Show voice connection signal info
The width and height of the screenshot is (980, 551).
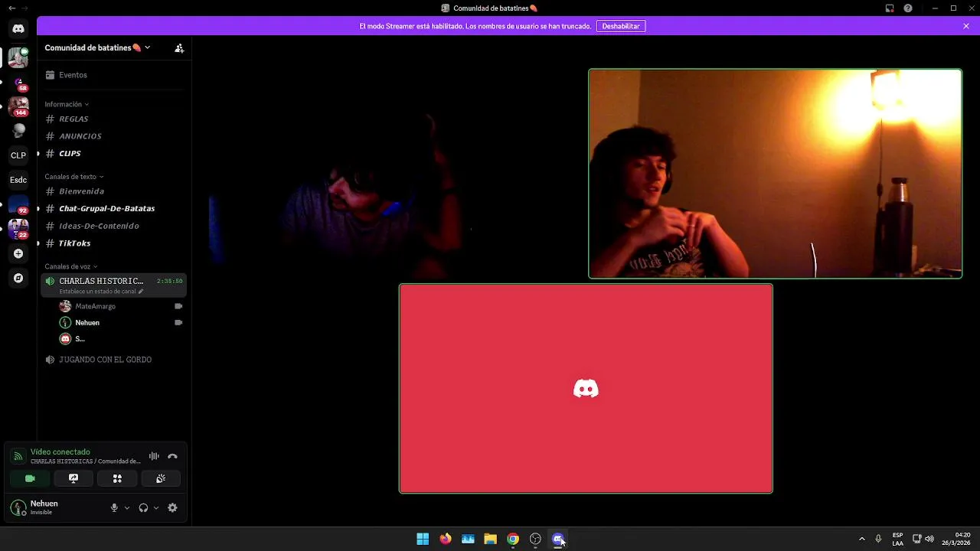point(18,456)
